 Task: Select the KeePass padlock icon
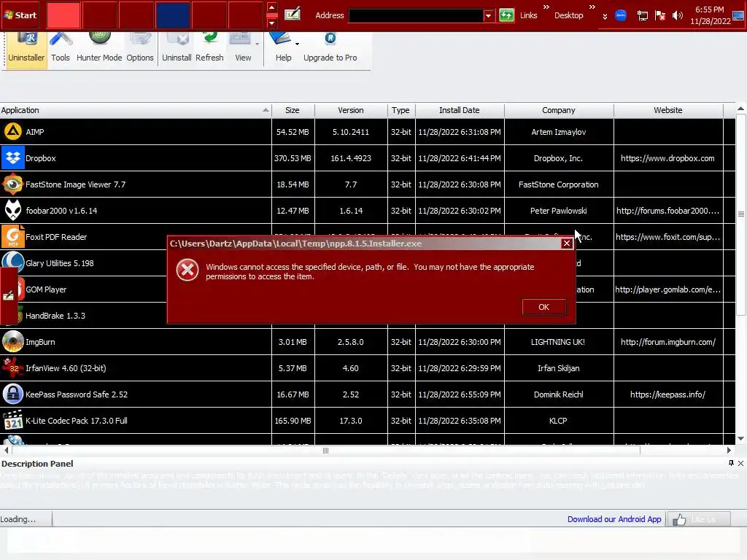13,394
